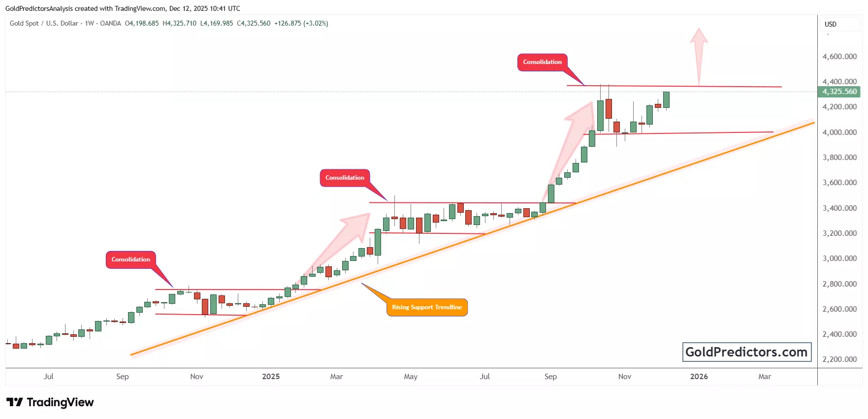Click the TradingView logo icon
868x419 pixels.
coord(15,402)
